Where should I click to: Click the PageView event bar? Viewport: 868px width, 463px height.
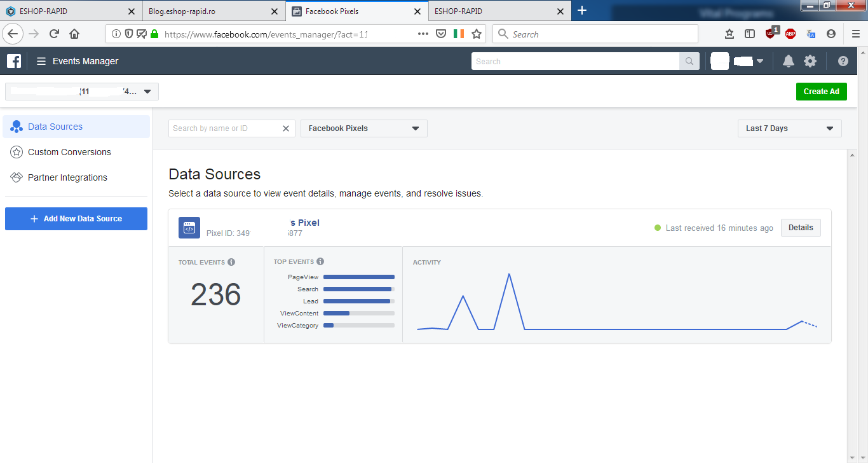pyautogui.click(x=359, y=277)
